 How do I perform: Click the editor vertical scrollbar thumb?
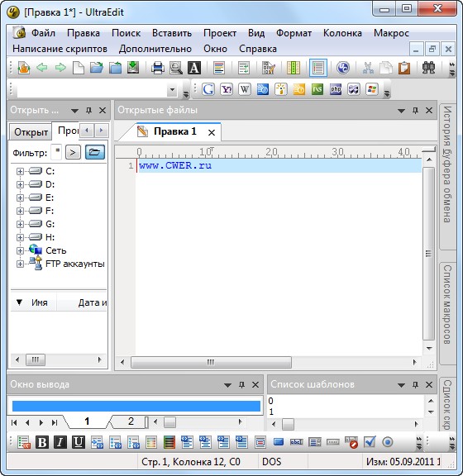pyautogui.click(x=428, y=254)
